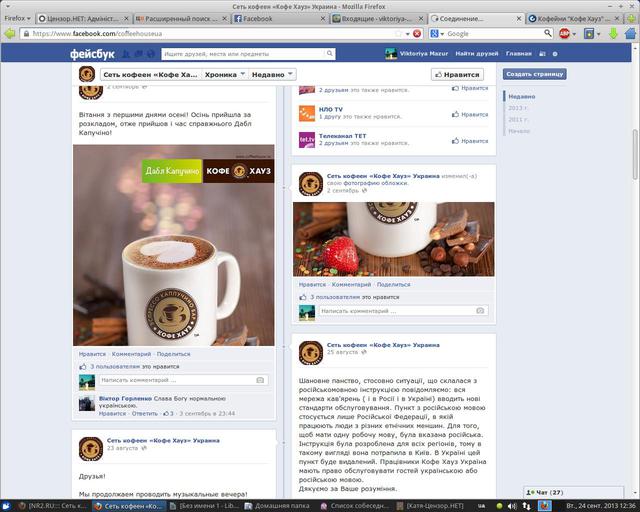Open the URL history dropdown arrow
Image resolution: width=640 pixels, height=512 pixels.
pos(407,34)
